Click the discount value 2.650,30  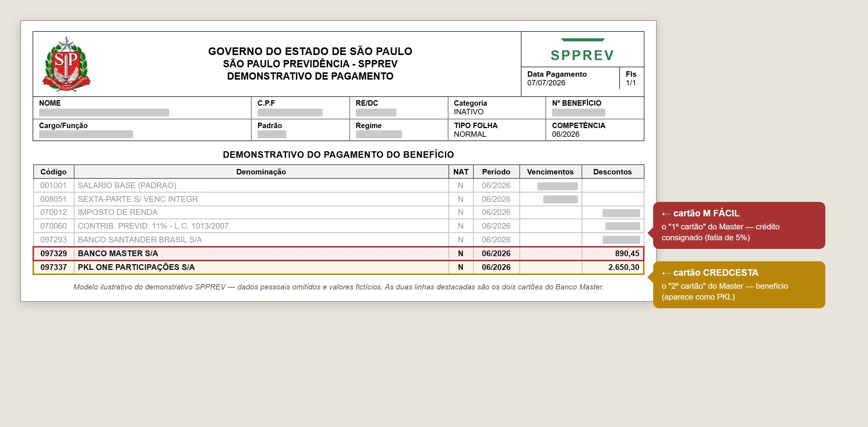pos(624,267)
